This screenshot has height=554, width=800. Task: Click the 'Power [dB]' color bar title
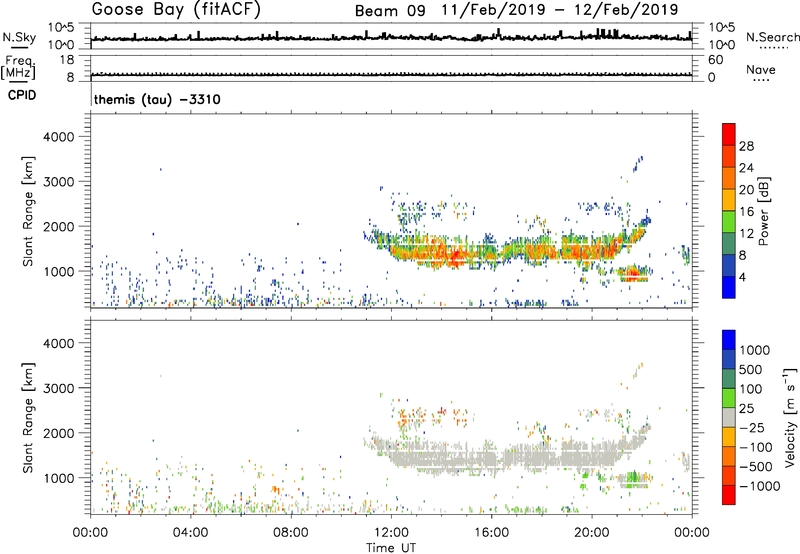(763, 211)
